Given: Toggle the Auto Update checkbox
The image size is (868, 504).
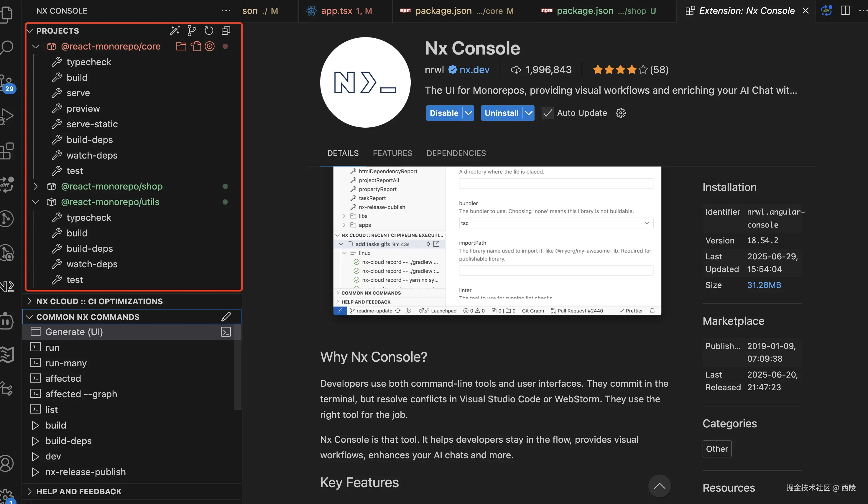Looking at the screenshot, I should [x=548, y=113].
